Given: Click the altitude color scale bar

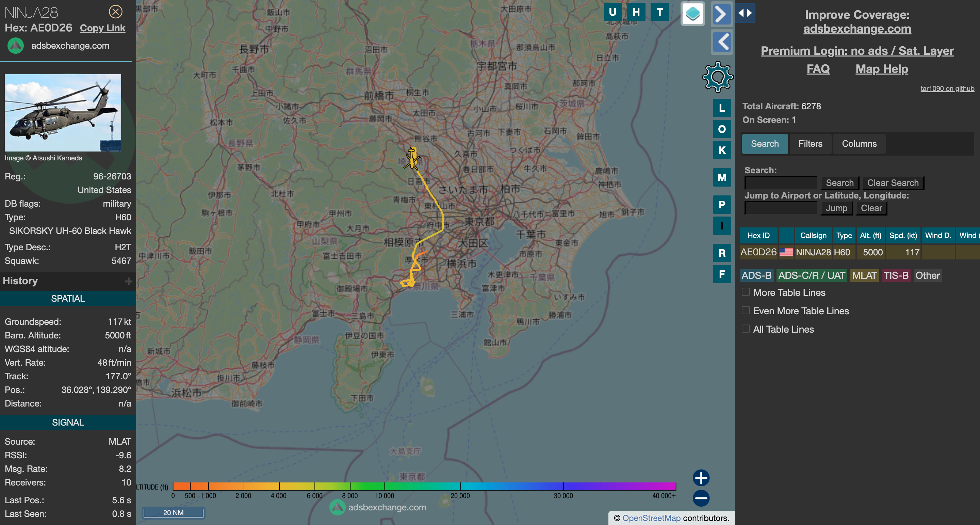Looking at the screenshot, I should [424, 486].
